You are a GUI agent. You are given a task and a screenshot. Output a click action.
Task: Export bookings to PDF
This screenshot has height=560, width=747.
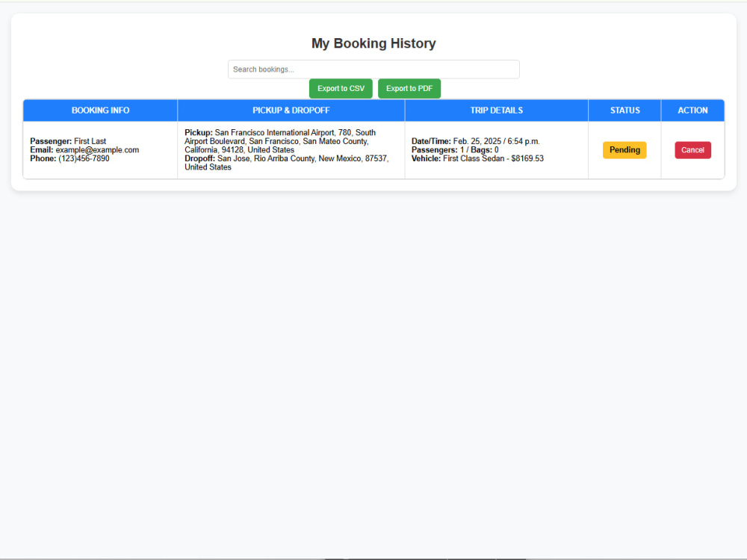click(x=409, y=89)
